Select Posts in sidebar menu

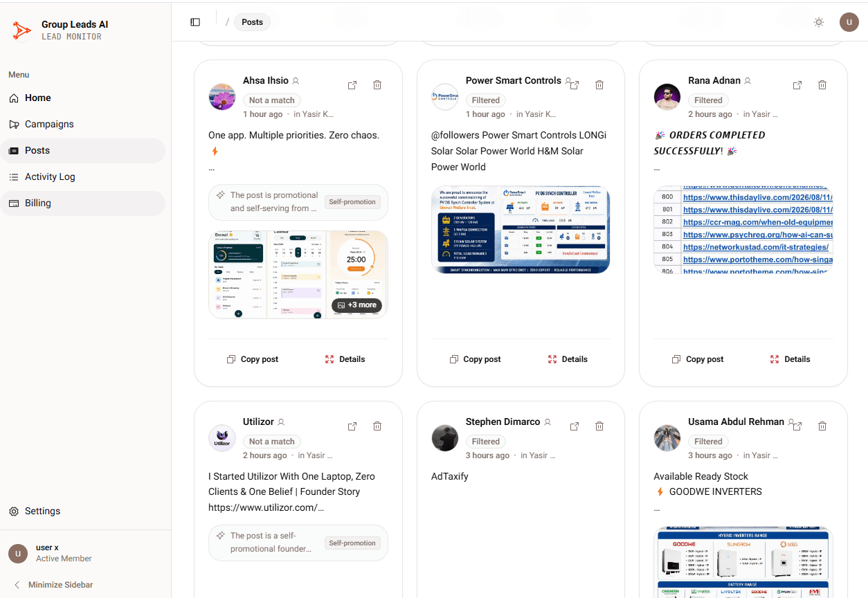click(x=82, y=151)
